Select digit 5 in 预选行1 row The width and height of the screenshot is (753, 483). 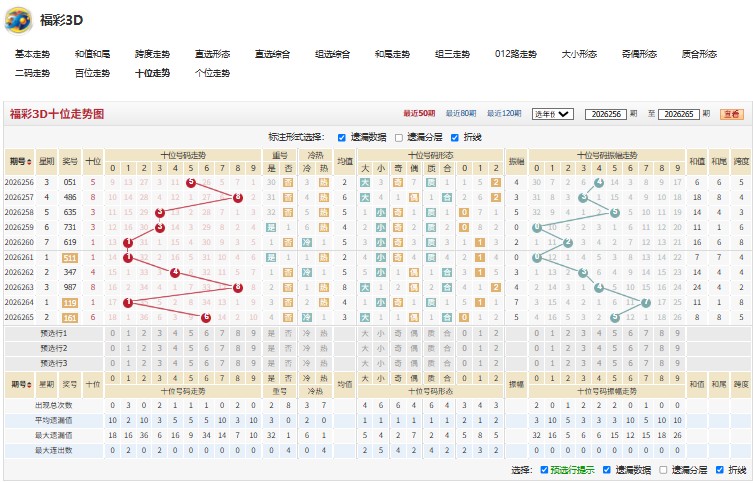[191, 333]
